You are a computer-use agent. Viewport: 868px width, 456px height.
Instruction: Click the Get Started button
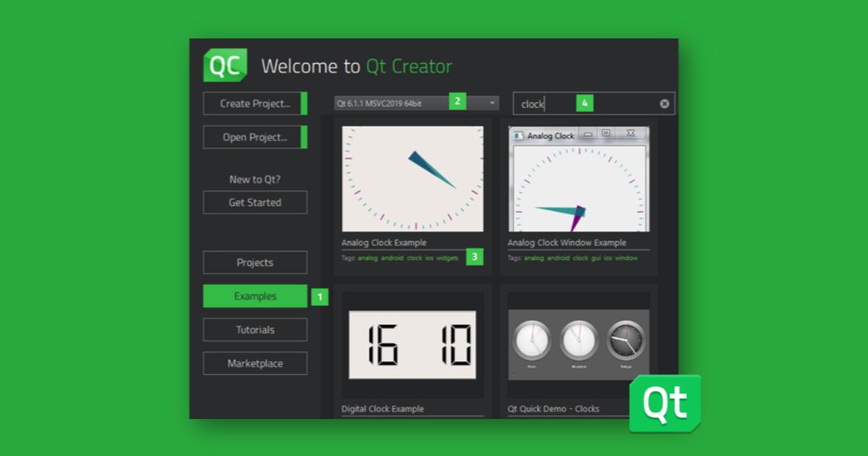[255, 203]
